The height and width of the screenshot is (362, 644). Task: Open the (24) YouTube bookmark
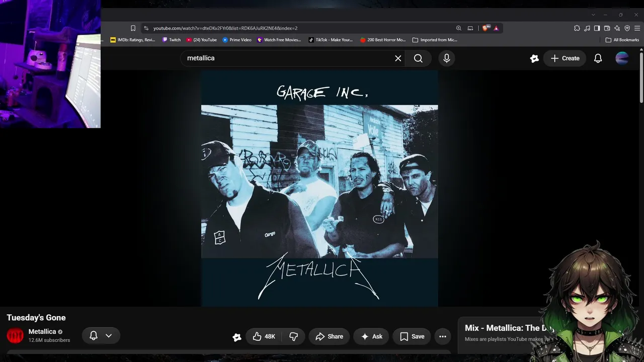(x=202, y=40)
